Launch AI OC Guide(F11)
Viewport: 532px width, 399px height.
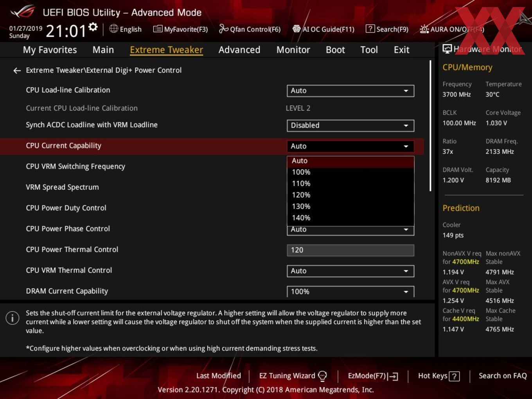(323, 29)
